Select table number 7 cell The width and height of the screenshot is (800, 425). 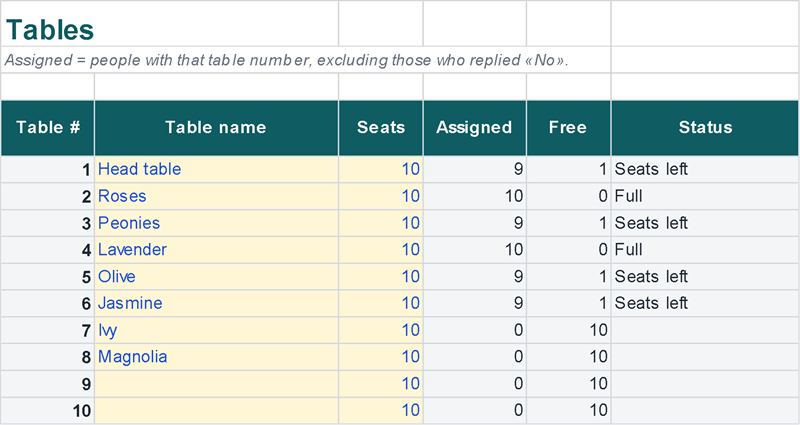pos(47,330)
